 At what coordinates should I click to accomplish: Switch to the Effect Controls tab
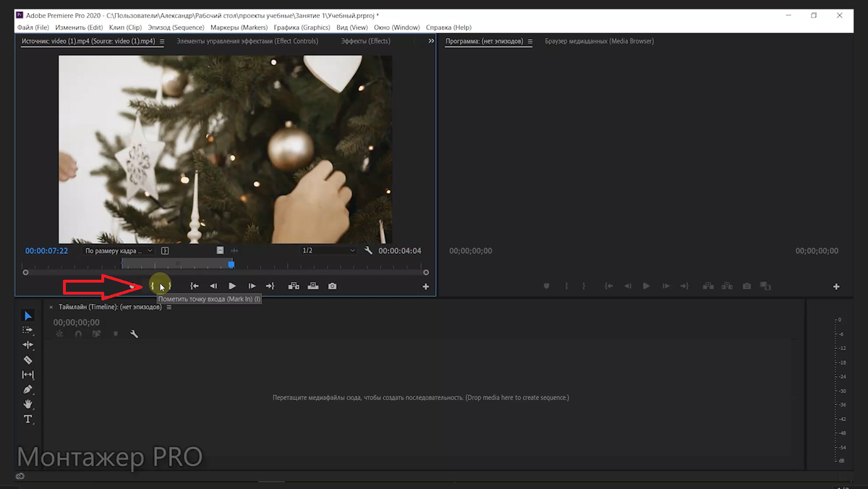[x=247, y=41]
